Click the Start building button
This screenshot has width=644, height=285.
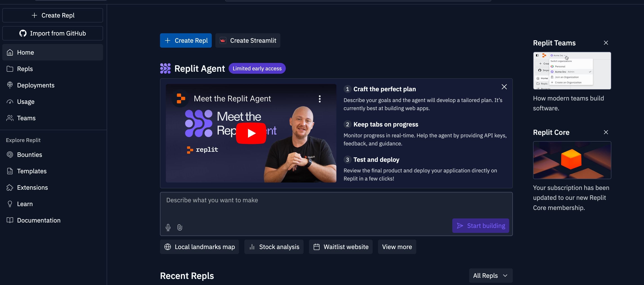(x=480, y=226)
